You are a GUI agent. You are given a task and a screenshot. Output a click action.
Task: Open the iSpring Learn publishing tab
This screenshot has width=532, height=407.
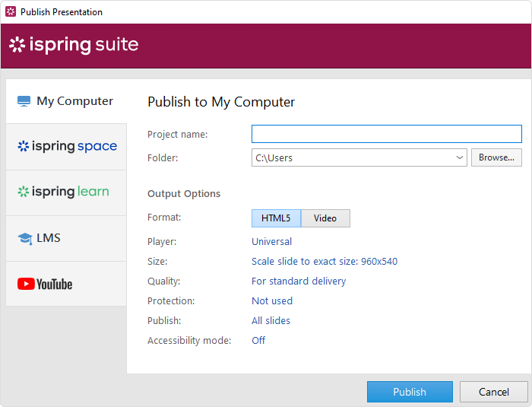(x=67, y=192)
